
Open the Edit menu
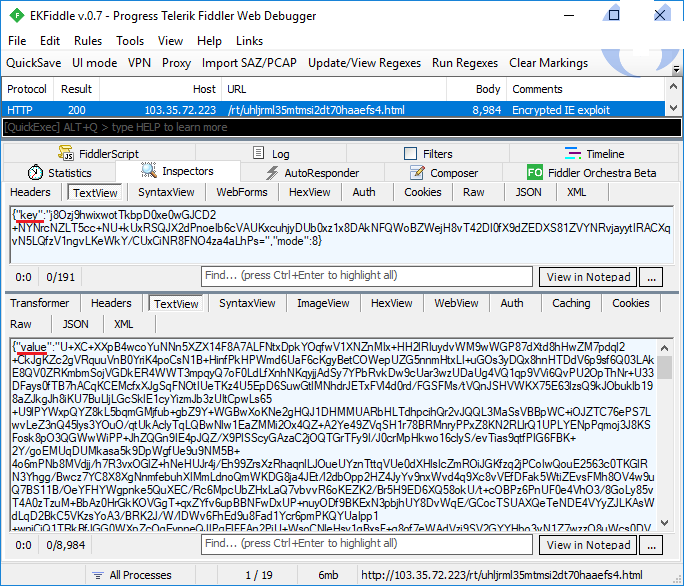pos(50,41)
